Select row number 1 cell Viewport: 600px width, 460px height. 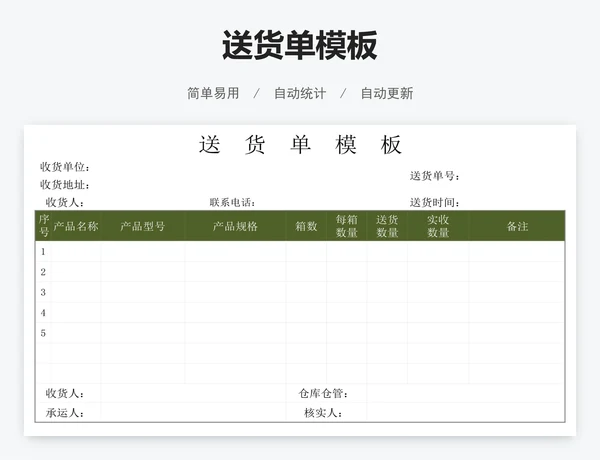(x=43, y=251)
